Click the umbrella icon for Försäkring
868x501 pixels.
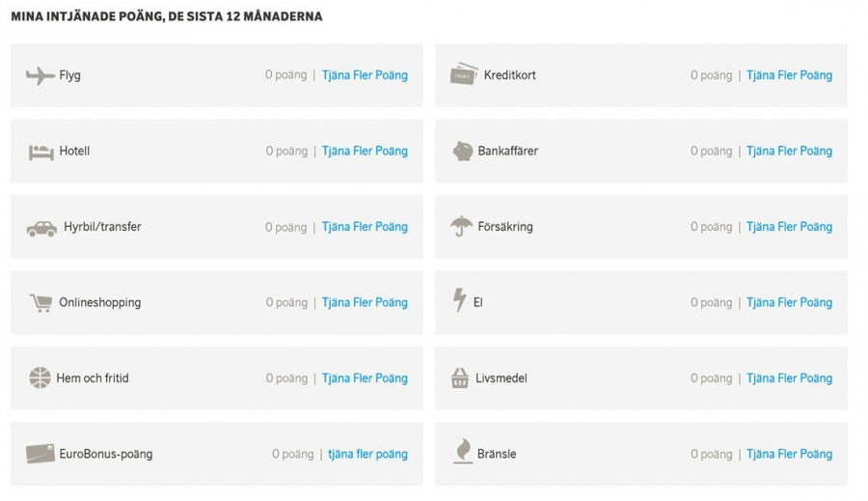coord(462,227)
